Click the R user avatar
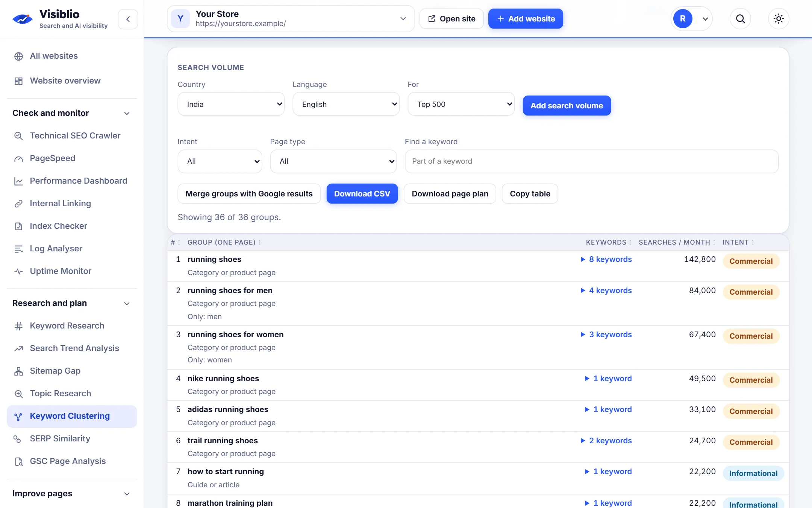This screenshot has width=812, height=508. pos(683,19)
